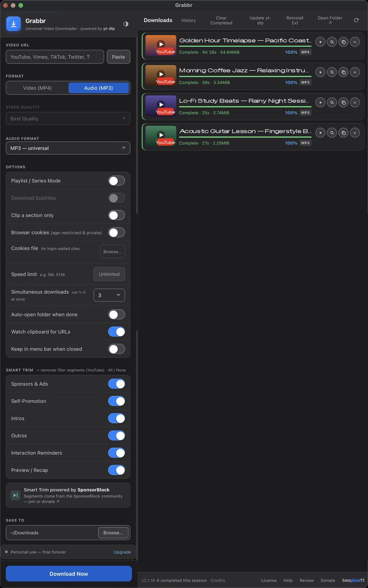Image resolution: width=368 pixels, height=588 pixels.
Task: Click the Speed limit Unlimited field
Action: pos(109,274)
